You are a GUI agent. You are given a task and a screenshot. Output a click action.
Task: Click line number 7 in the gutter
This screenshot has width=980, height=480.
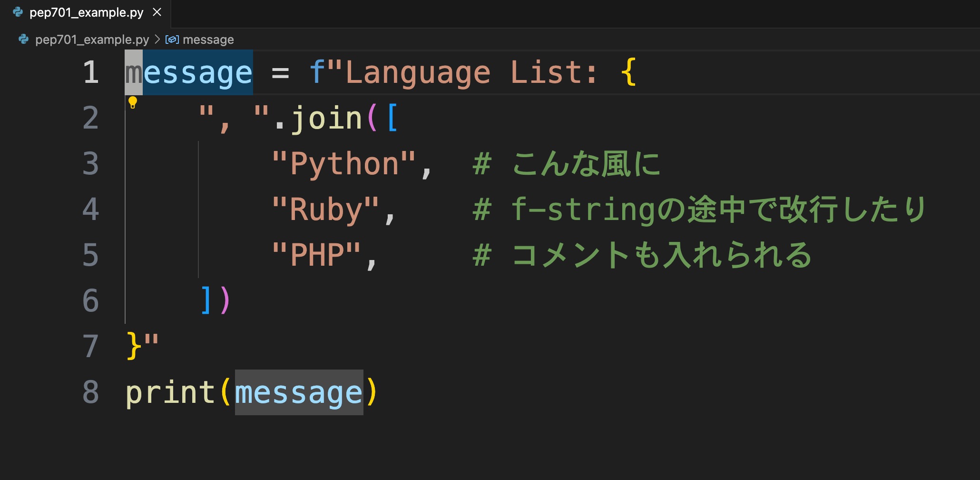pyautogui.click(x=90, y=347)
